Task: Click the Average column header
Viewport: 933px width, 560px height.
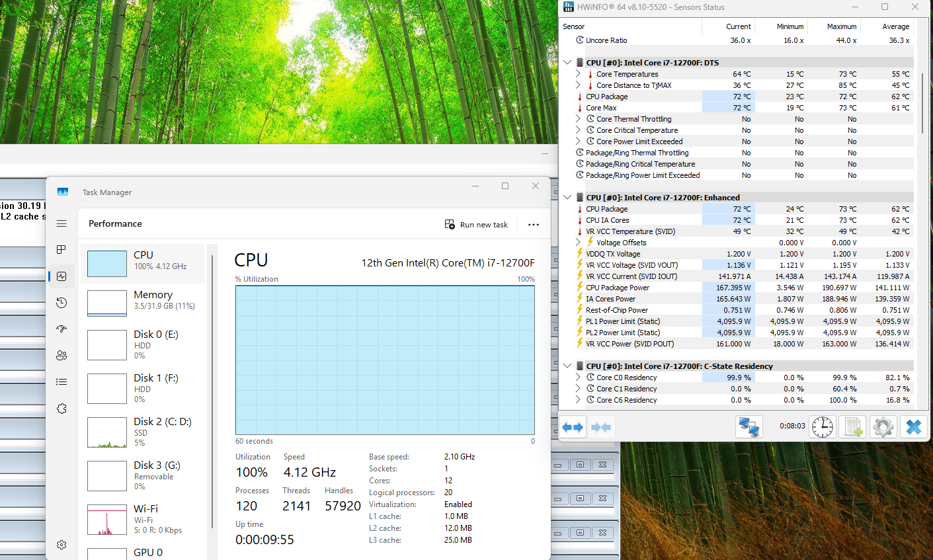Action: click(887, 26)
